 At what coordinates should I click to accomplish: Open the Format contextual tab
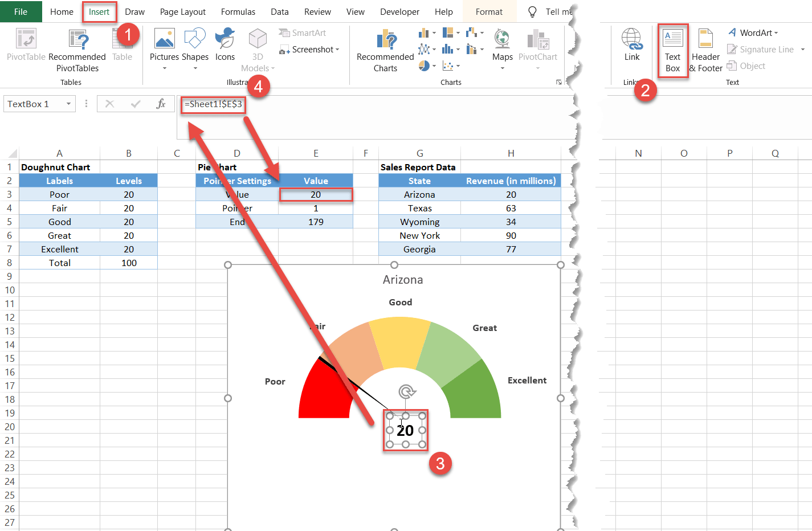click(x=488, y=11)
